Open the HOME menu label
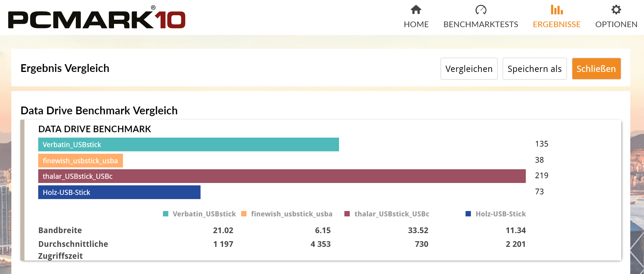 point(416,24)
